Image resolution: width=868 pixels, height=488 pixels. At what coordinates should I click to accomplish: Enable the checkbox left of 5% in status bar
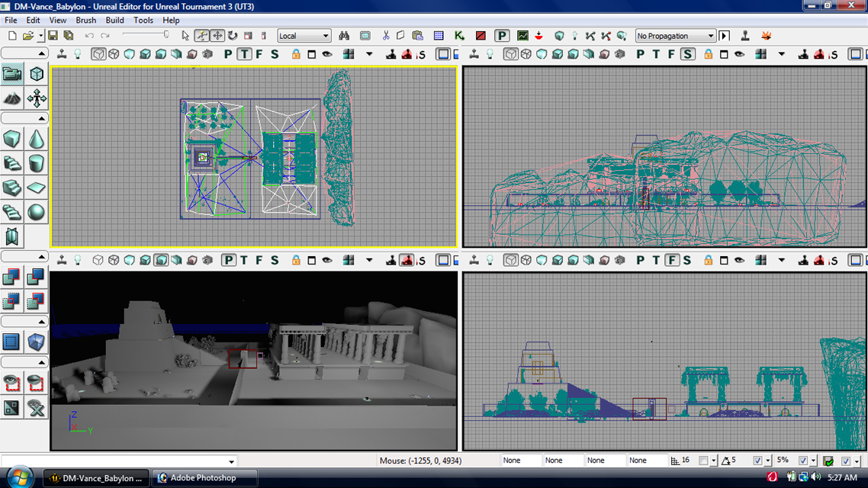[757, 461]
